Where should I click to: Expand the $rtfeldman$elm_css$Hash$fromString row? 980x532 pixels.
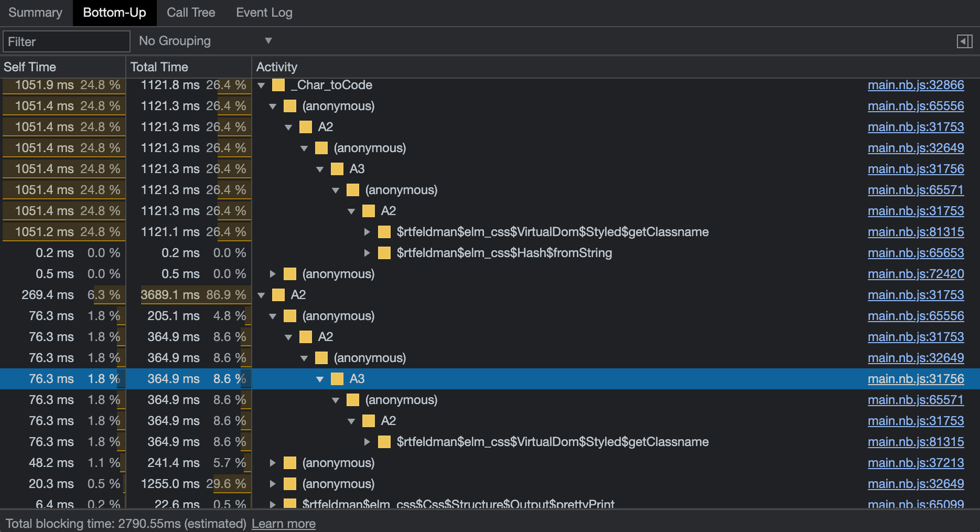point(367,253)
